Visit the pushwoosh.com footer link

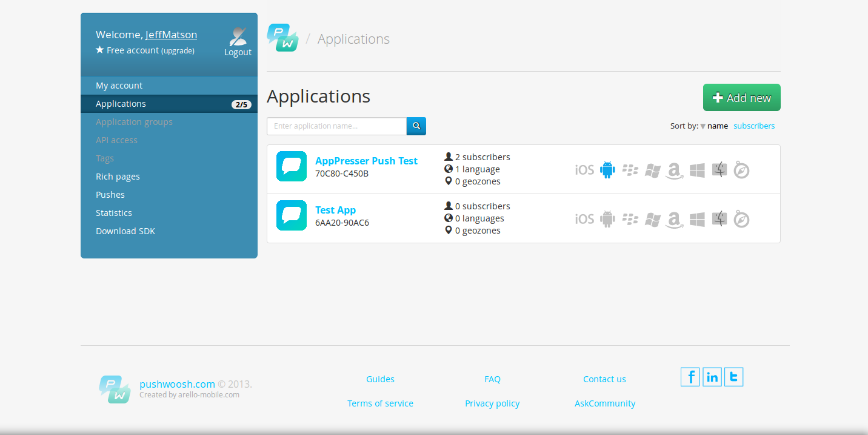177,384
